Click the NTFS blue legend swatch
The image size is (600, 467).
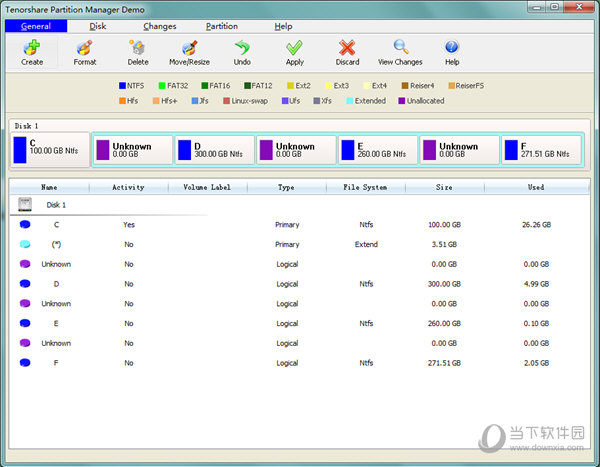(123, 86)
